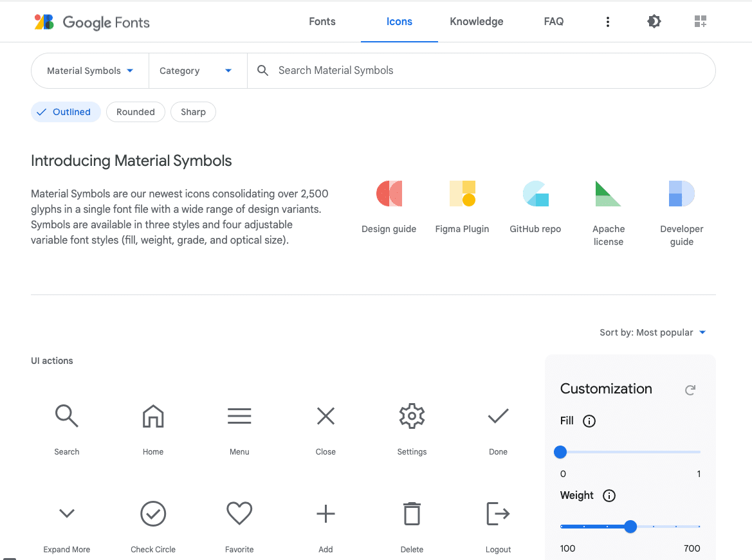Select the Settings gear symbol
This screenshot has width=752, height=560.
click(x=412, y=416)
